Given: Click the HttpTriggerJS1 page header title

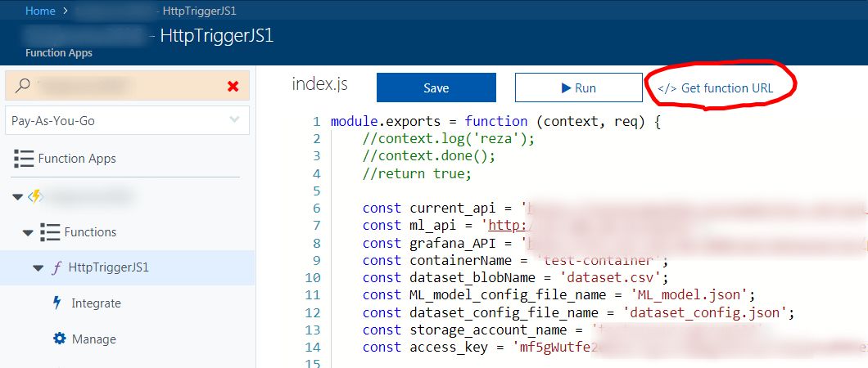Looking at the screenshot, I should 216,36.
